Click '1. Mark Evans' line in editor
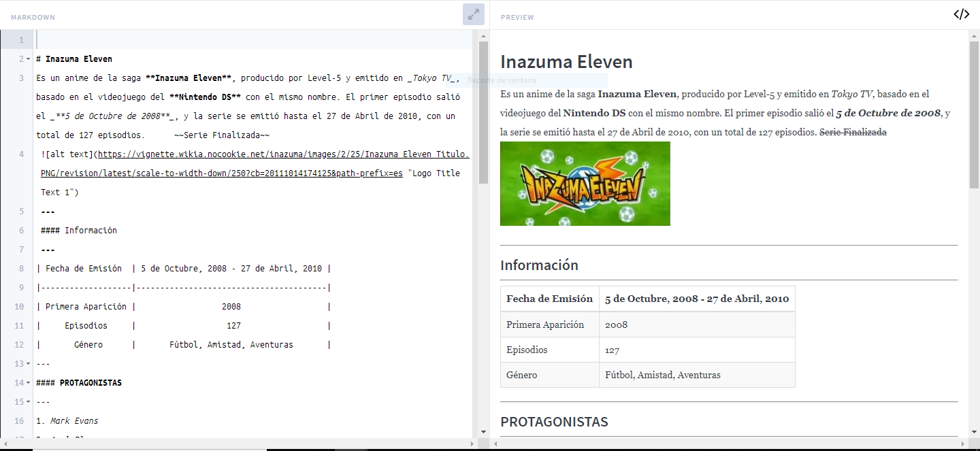The image size is (980, 451). tap(67, 421)
